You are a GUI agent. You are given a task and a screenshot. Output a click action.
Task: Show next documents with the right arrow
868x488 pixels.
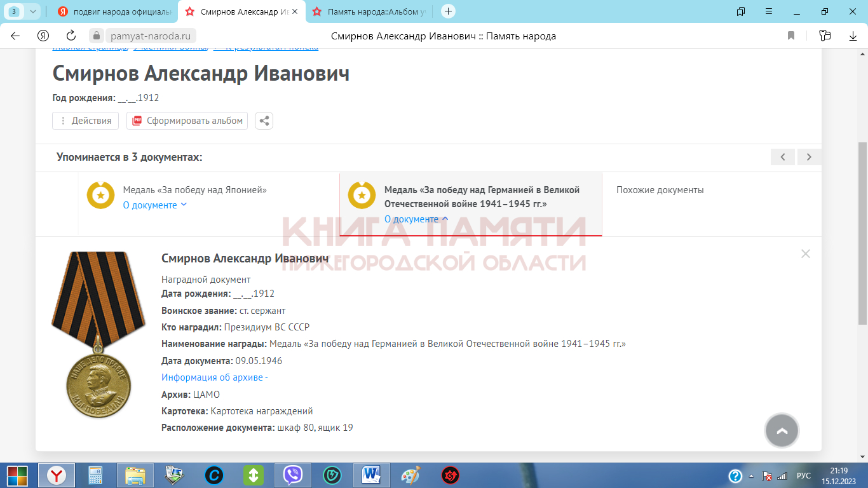point(808,157)
